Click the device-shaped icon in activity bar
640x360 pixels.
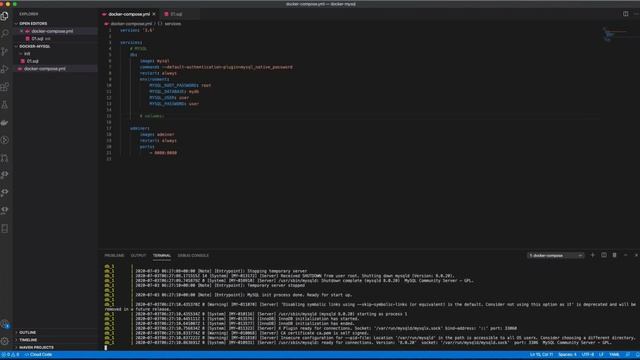pyautogui.click(x=5, y=229)
